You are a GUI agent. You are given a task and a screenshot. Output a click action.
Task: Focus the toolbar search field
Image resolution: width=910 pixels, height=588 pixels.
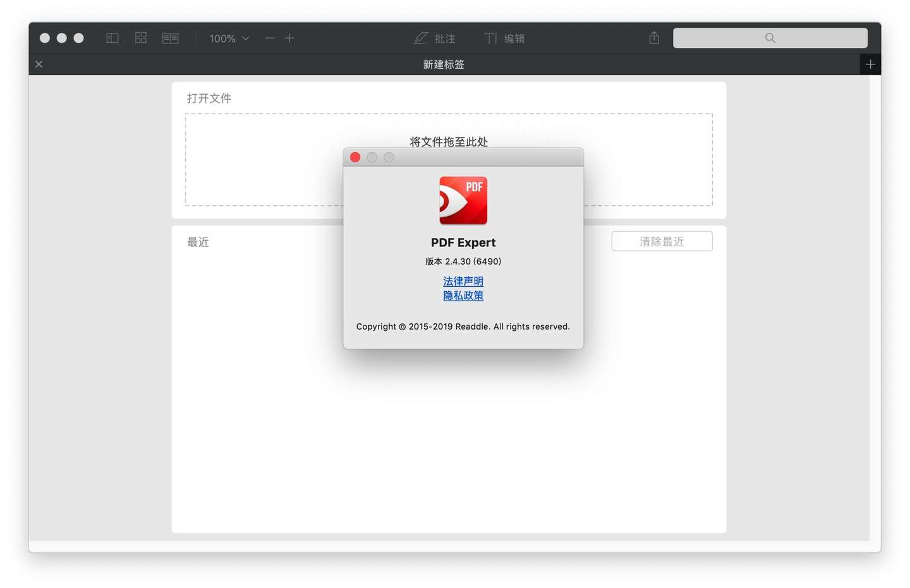point(770,38)
